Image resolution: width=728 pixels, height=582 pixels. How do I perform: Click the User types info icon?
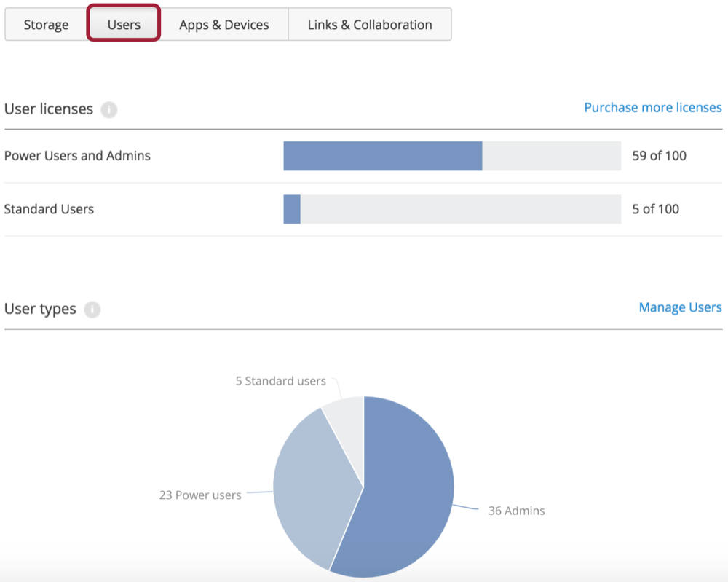point(92,310)
